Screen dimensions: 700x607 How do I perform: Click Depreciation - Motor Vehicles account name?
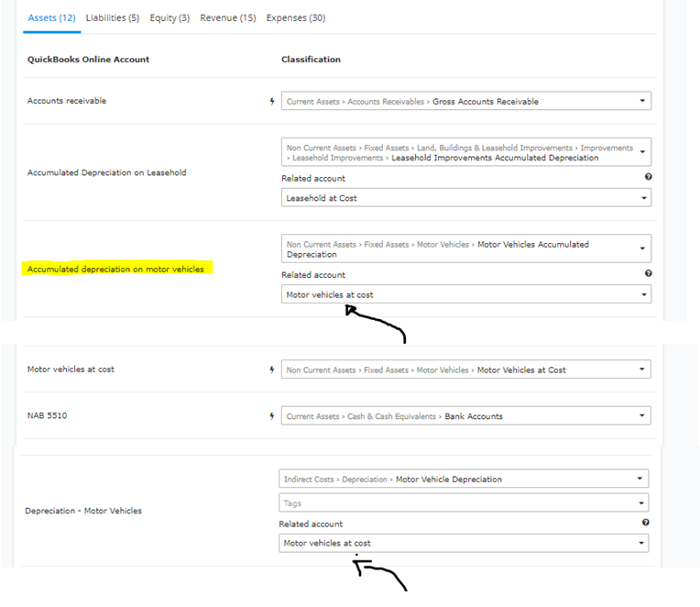(83, 511)
